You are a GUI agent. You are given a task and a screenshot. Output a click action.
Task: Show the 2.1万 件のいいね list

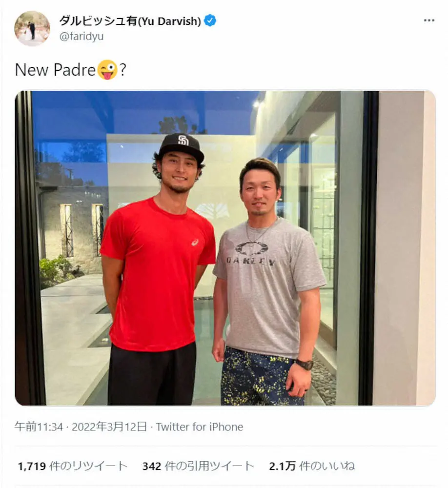click(x=312, y=466)
